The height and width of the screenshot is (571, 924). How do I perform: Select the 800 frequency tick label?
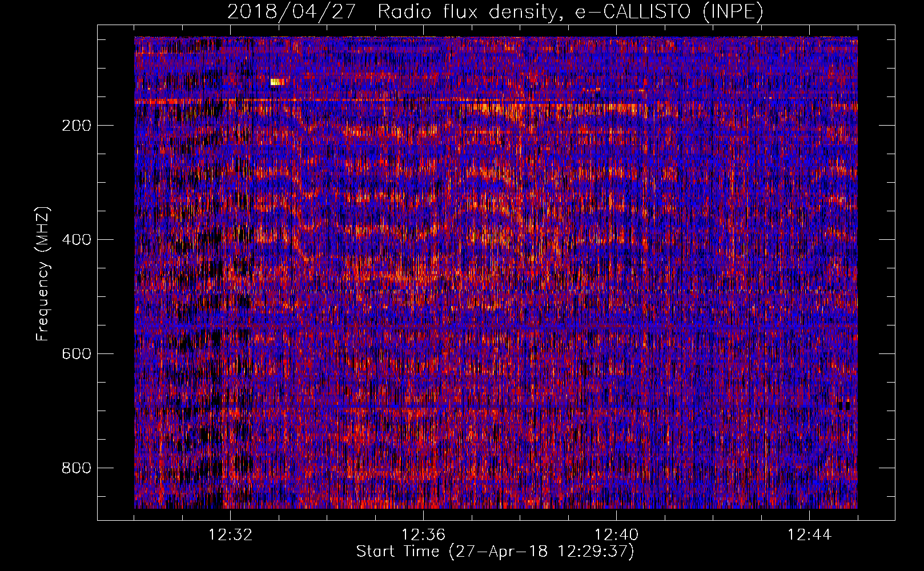click(x=77, y=468)
